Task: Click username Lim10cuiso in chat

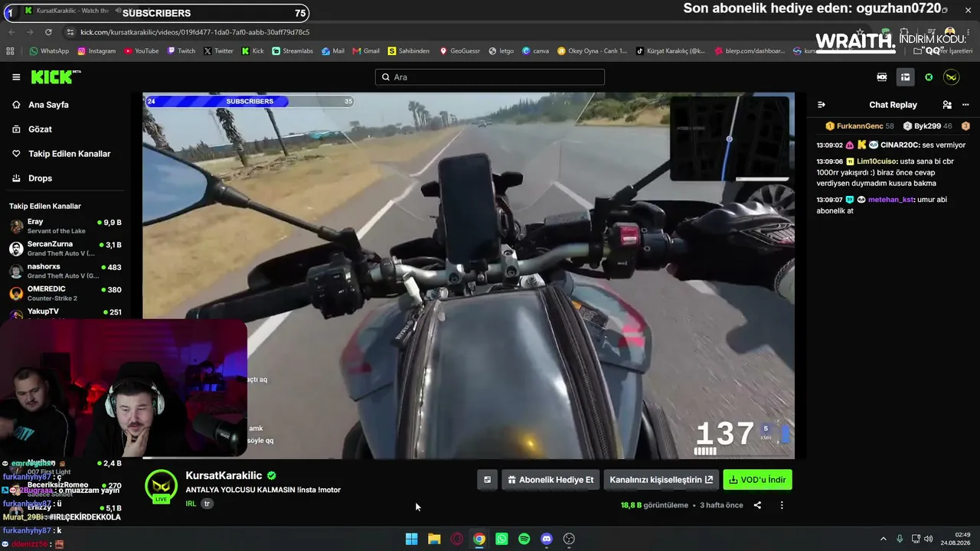Action: 876,161
